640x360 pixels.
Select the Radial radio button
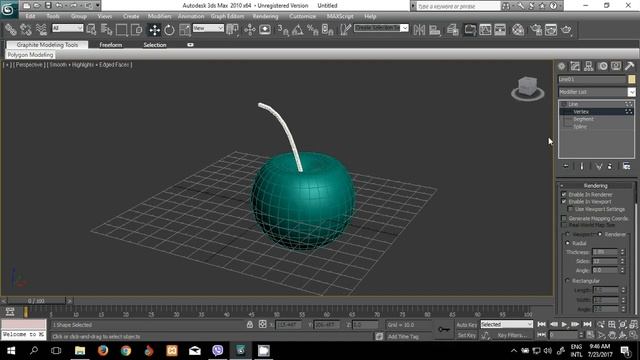567,243
